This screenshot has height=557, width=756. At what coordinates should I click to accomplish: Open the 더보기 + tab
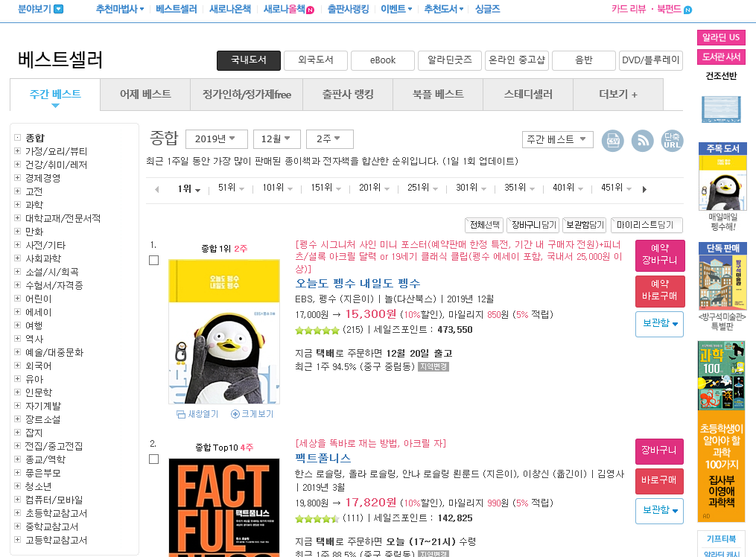618,95
